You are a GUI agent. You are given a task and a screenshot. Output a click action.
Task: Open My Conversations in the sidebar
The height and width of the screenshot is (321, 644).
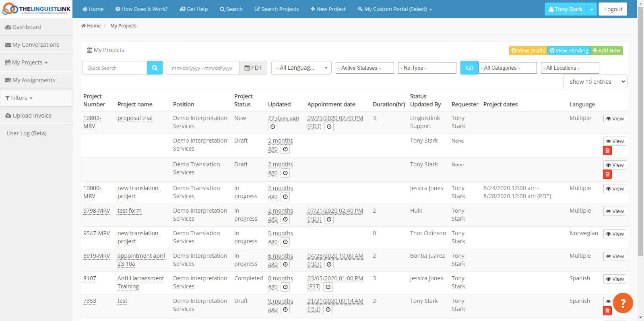(x=35, y=45)
